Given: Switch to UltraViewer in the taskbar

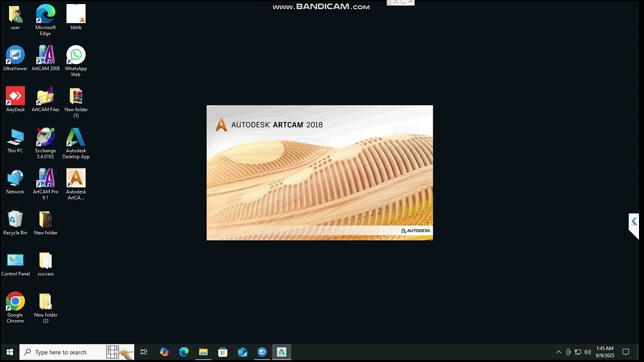Looking at the screenshot, I should click(262, 352).
